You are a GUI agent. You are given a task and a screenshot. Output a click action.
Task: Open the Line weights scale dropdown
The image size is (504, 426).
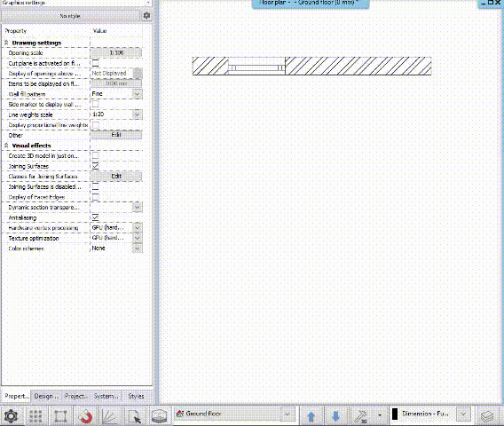click(x=138, y=114)
